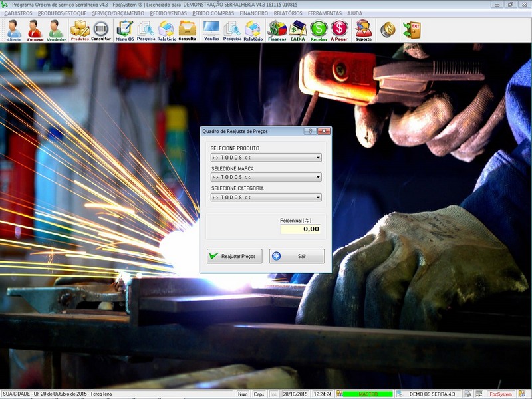Viewport: 532px width, 399px height.
Task: Open the Vendedor toolbar icon
Action: (56, 30)
